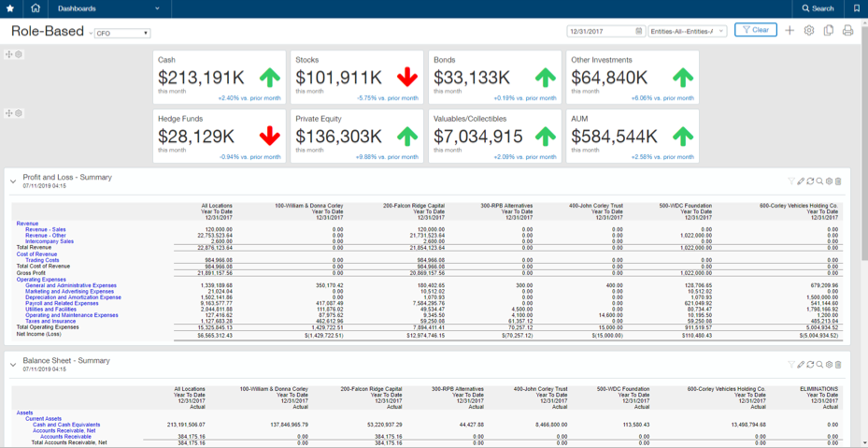The width and height of the screenshot is (868, 448).
Task: Collapse the Profit and Loss - Summary panel
Action: click(x=13, y=181)
